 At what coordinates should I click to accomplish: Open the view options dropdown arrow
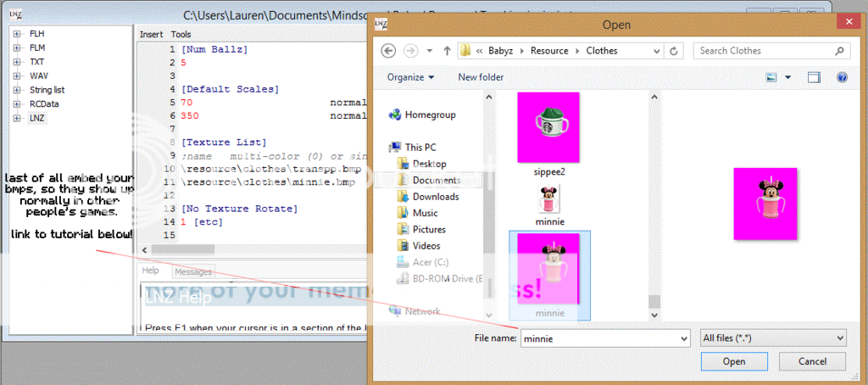(787, 77)
